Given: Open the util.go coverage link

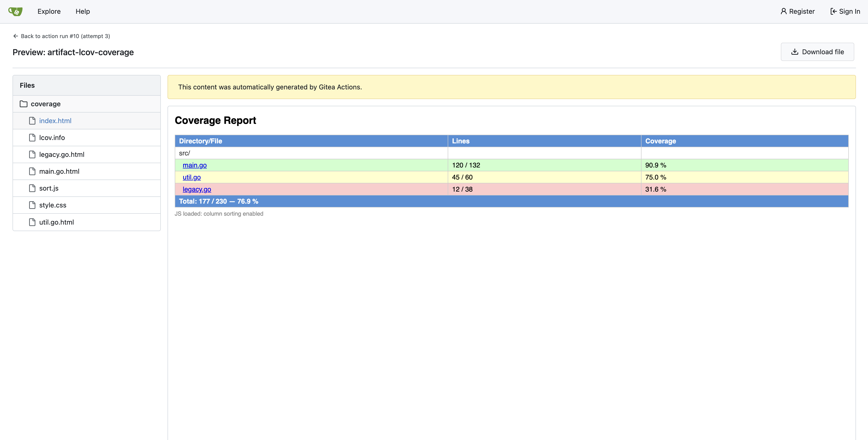Looking at the screenshot, I should pyautogui.click(x=192, y=178).
